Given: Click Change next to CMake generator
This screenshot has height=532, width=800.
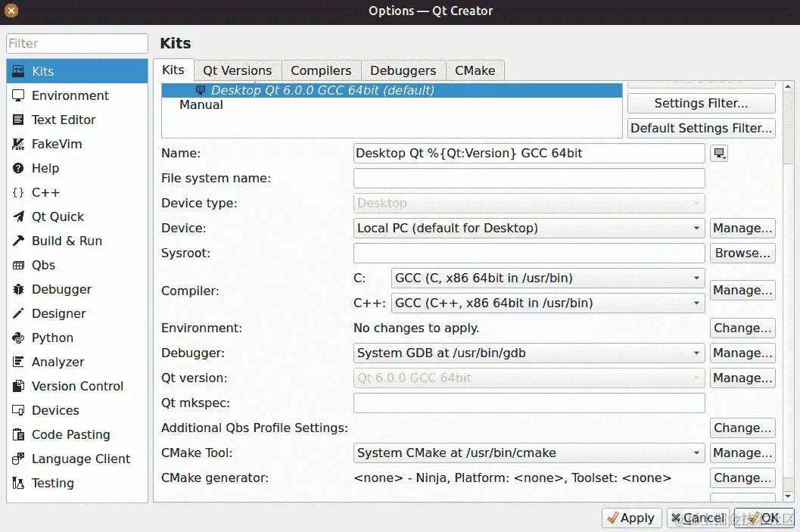Looking at the screenshot, I should point(743,478).
